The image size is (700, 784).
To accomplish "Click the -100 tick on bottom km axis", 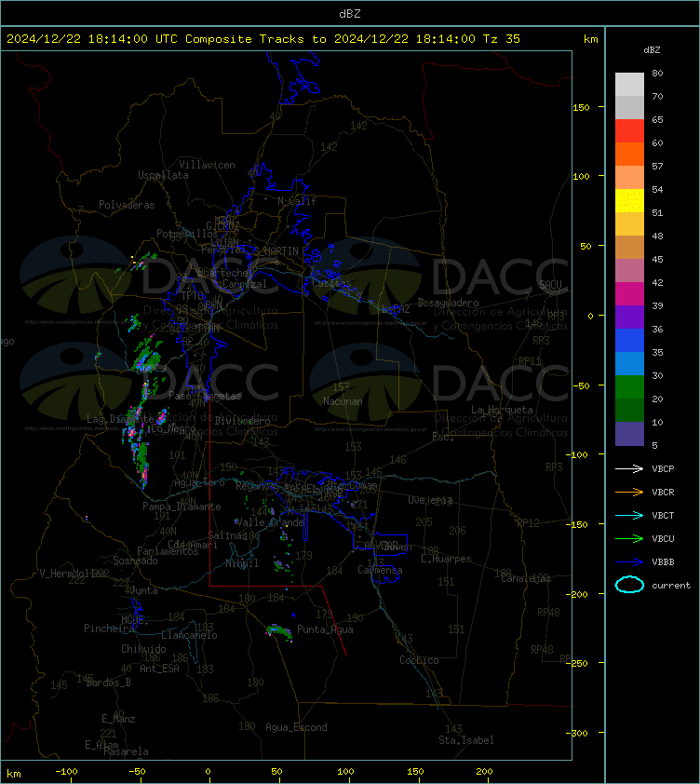I will point(66,772).
